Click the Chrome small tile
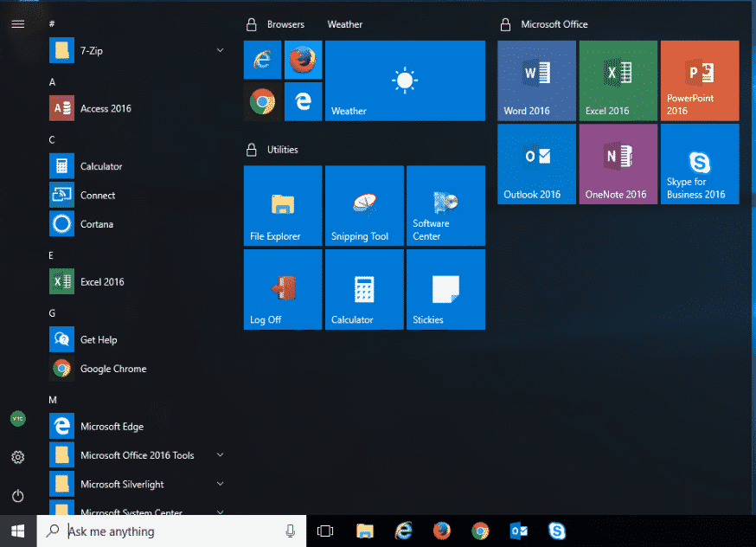The height and width of the screenshot is (547, 756). pyautogui.click(x=262, y=101)
